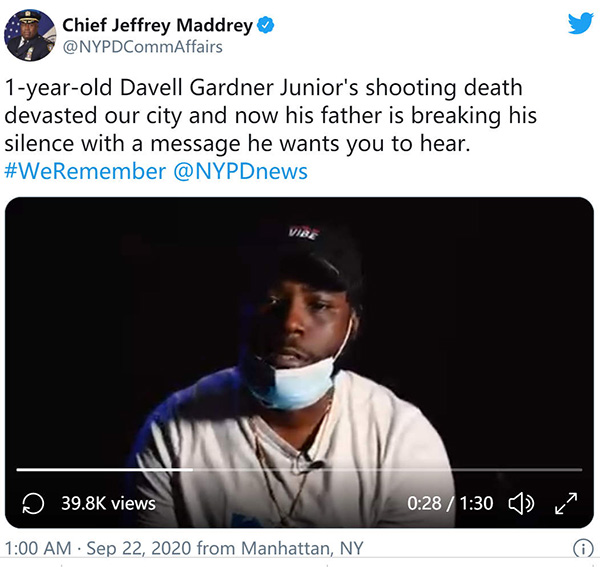Mute the video using the speaker icon
This screenshot has width=600, height=567.
pyautogui.click(x=521, y=503)
